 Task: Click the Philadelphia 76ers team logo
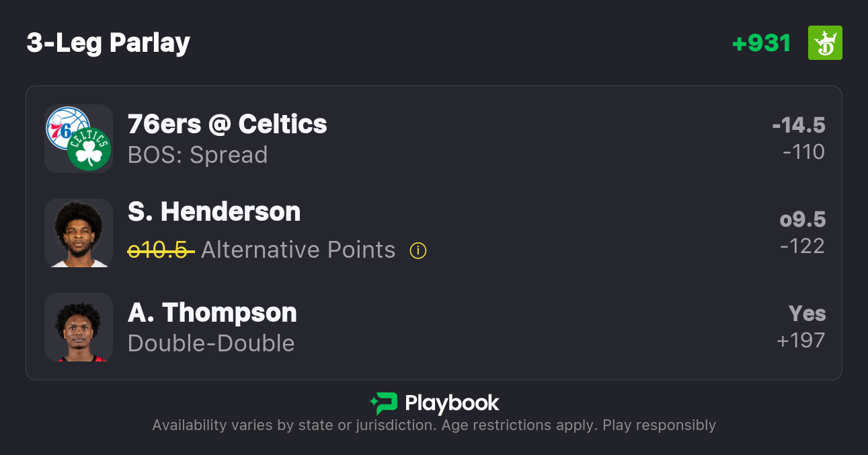(65, 126)
